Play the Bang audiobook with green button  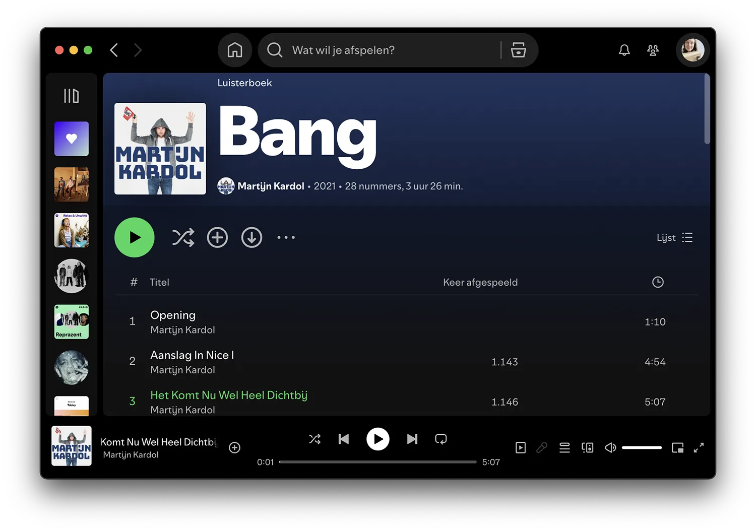[x=134, y=237]
